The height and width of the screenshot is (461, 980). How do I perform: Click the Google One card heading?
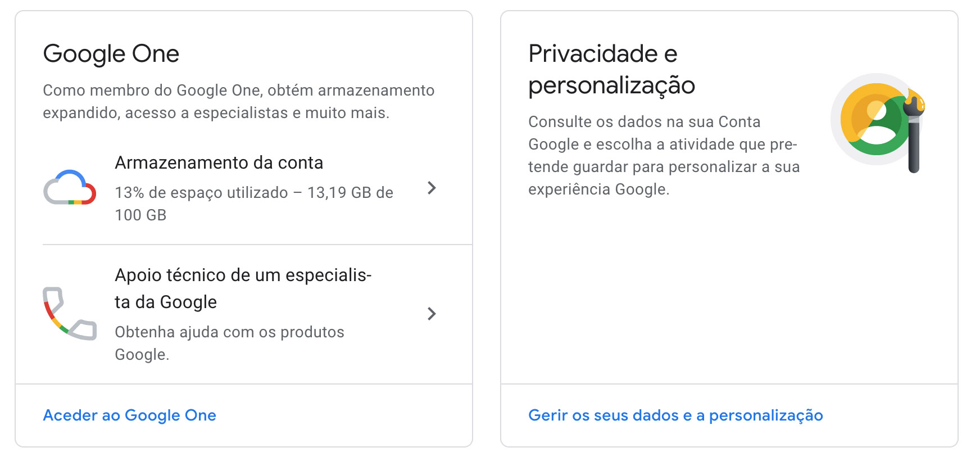[111, 54]
